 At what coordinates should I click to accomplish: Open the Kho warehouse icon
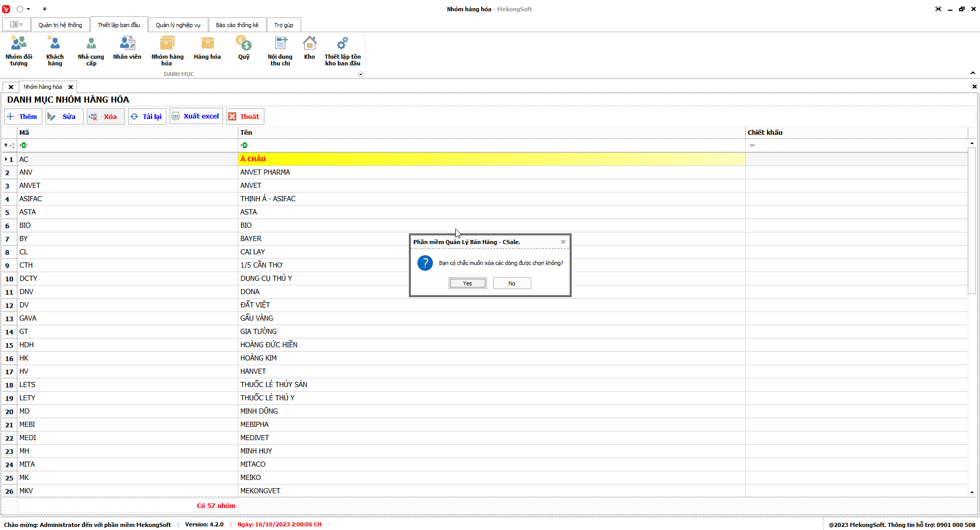pos(309,49)
